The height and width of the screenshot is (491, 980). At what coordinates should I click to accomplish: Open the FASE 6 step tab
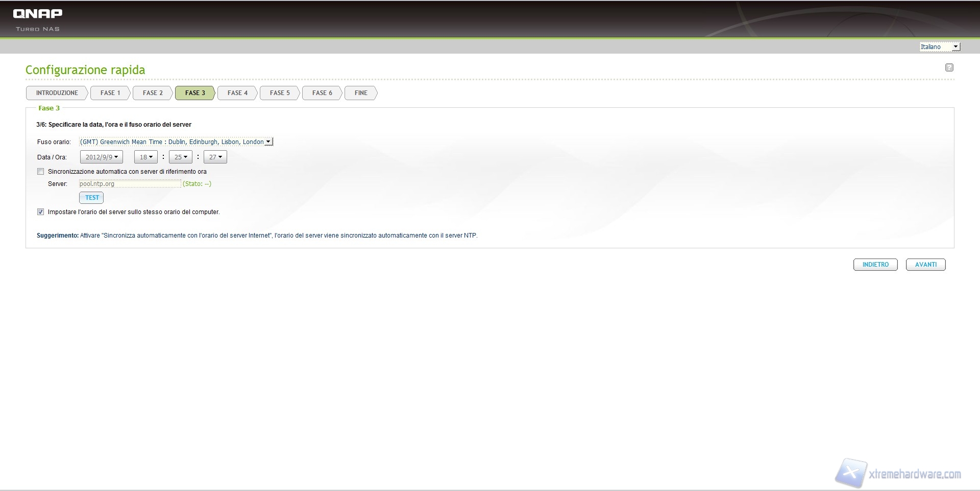coord(322,93)
